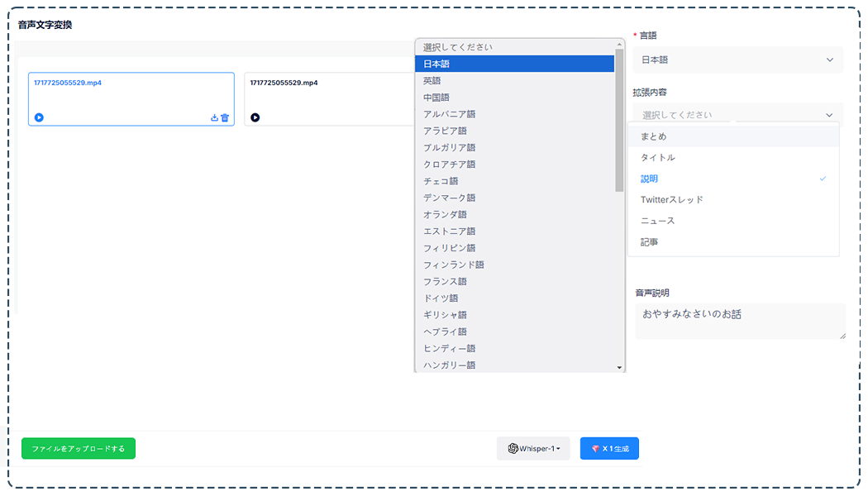This screenshot has width=868, height=496.
Task: Select ハンガリー語 language option
Action: pyautogui.click(x=514, y=365)
